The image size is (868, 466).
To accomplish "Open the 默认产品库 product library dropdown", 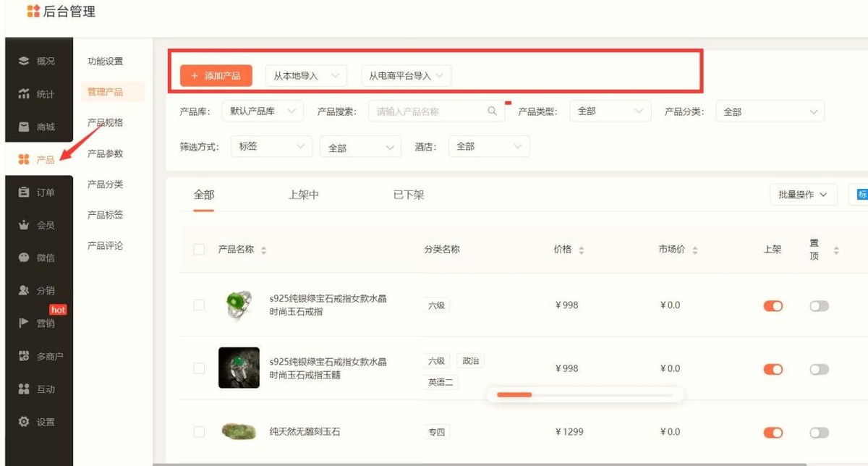I will [x=263, y=111].
